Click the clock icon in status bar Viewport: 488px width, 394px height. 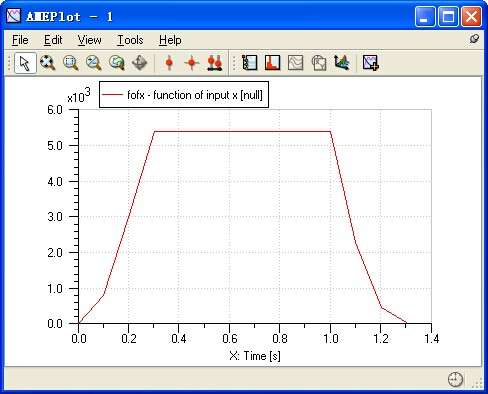tap(455, 379)
